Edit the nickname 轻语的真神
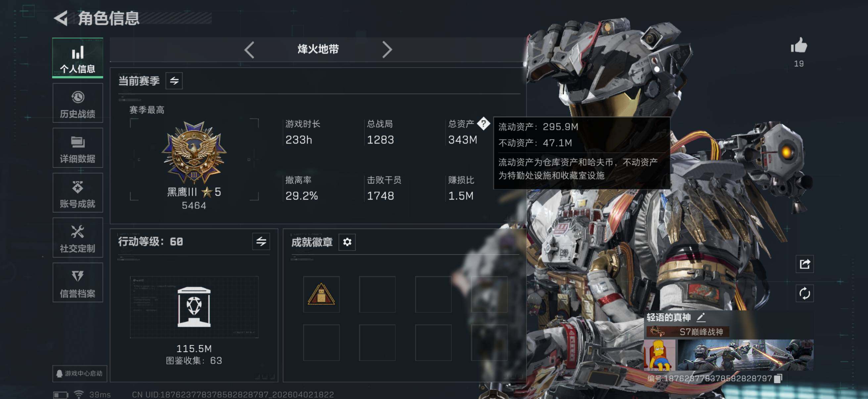 pos(701,317)
